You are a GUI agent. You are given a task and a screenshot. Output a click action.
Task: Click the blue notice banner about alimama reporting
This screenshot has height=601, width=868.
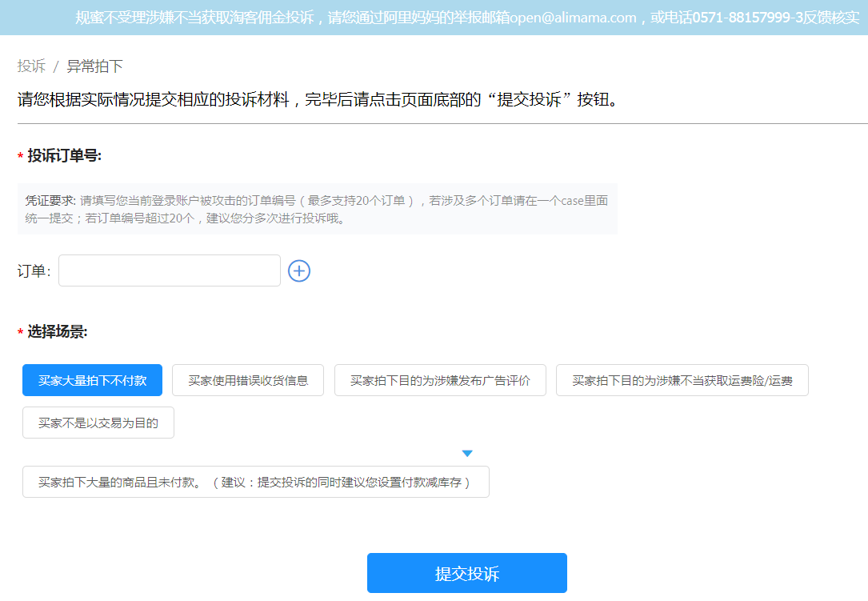434,18
